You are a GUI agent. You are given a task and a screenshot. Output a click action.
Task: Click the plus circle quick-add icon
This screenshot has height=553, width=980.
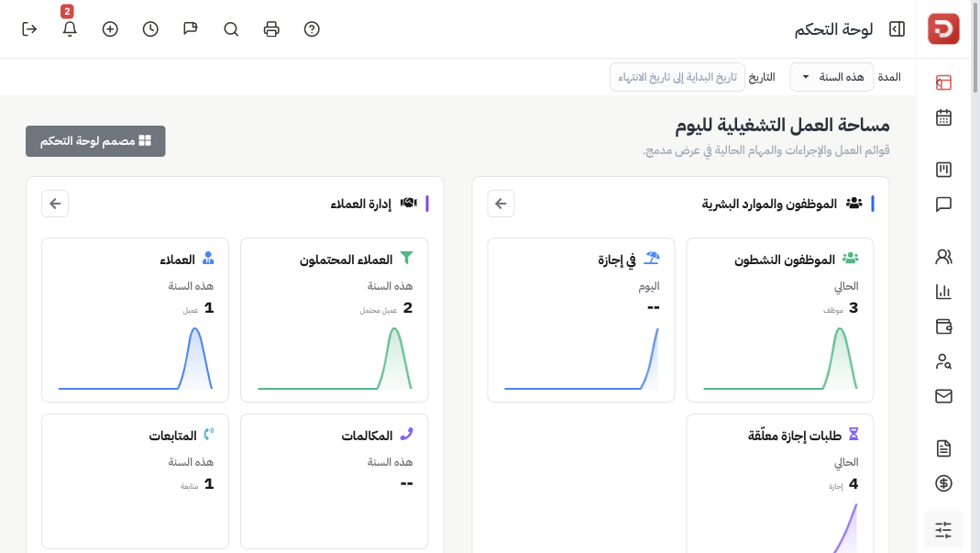[x=110, y=29]
